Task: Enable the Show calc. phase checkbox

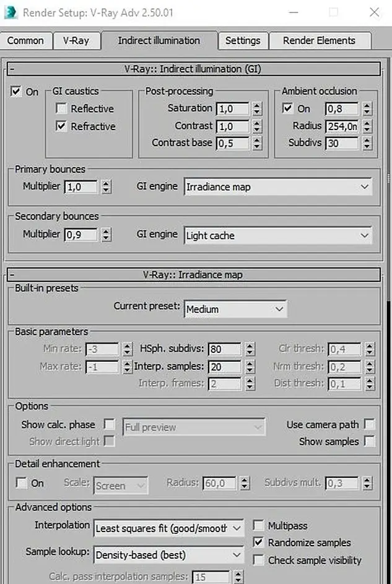Action: click(x=110, y=424)
